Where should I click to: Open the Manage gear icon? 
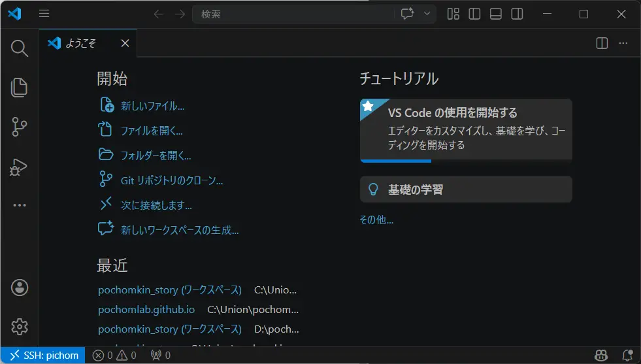19,326
